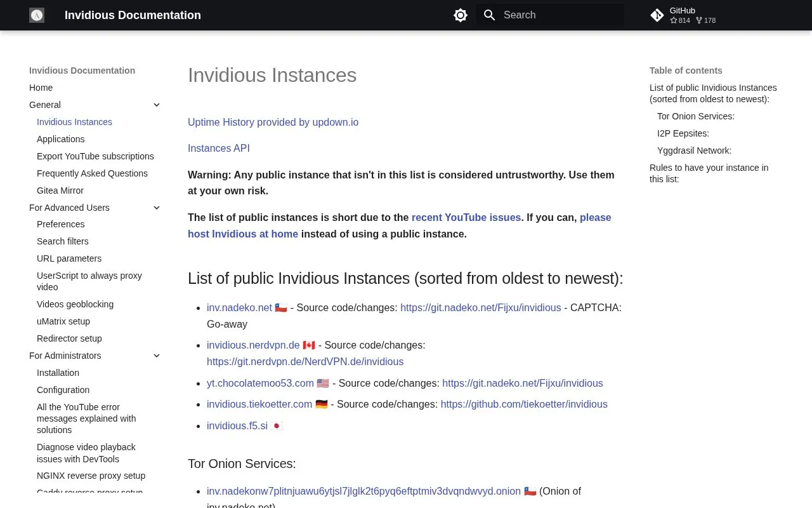The width and height of the screenshot is (812, 508).
Task: Open Redirector setup page
Action: 69,338
